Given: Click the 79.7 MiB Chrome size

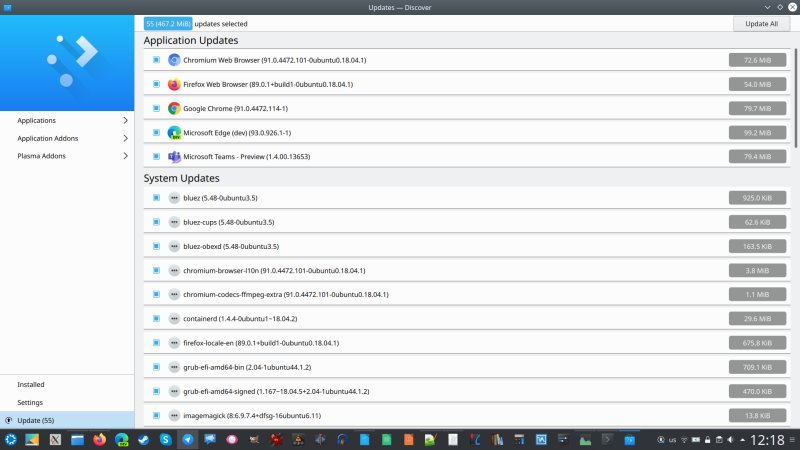Looking at the screenshot, I should [x=757, y=108].
